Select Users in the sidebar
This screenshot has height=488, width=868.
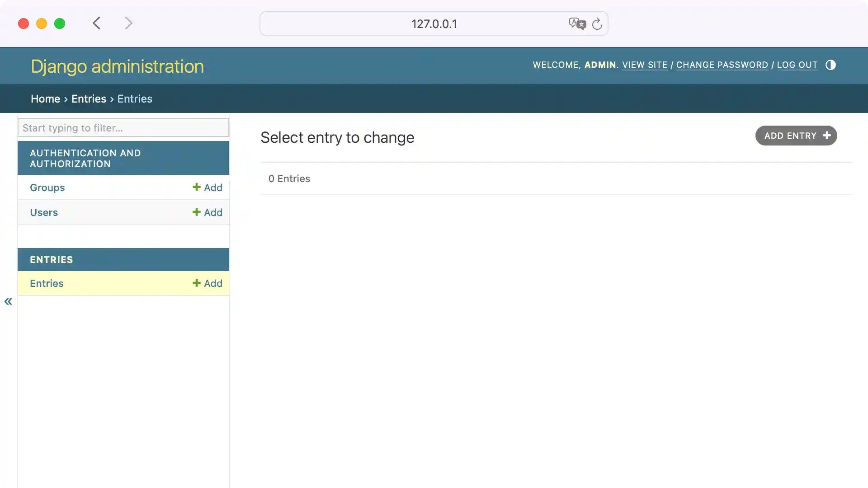pos(44,211)
